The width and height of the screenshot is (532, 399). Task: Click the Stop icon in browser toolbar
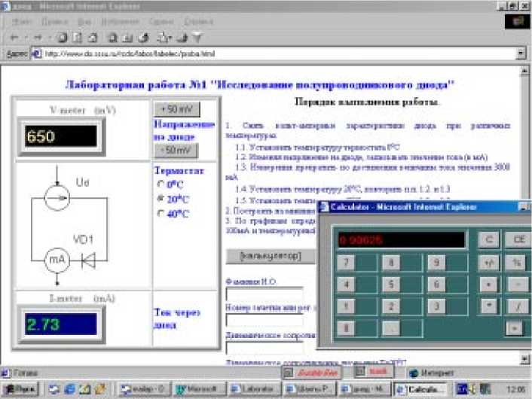point(62,38)
